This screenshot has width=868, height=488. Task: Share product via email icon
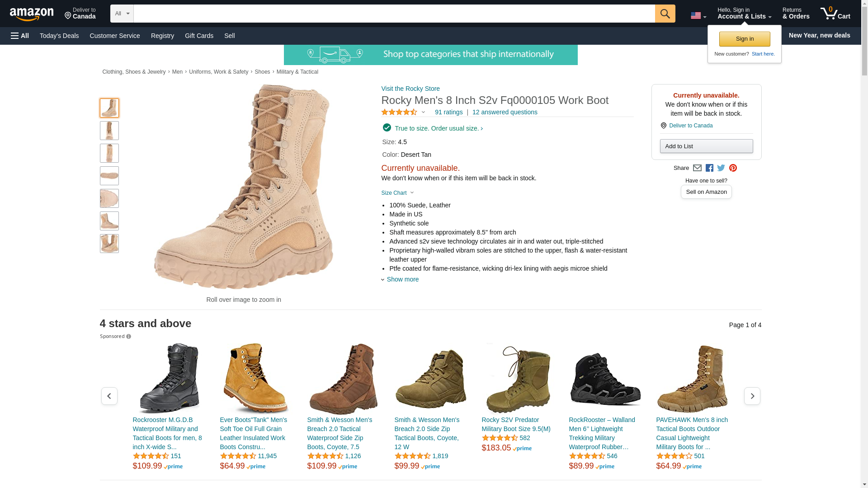[697, 168]
